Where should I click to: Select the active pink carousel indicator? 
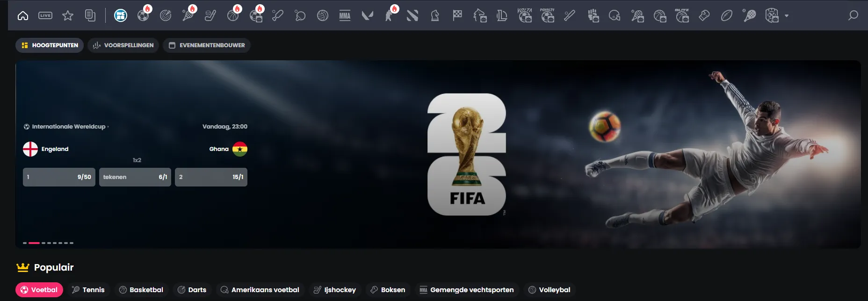point(34,243)
